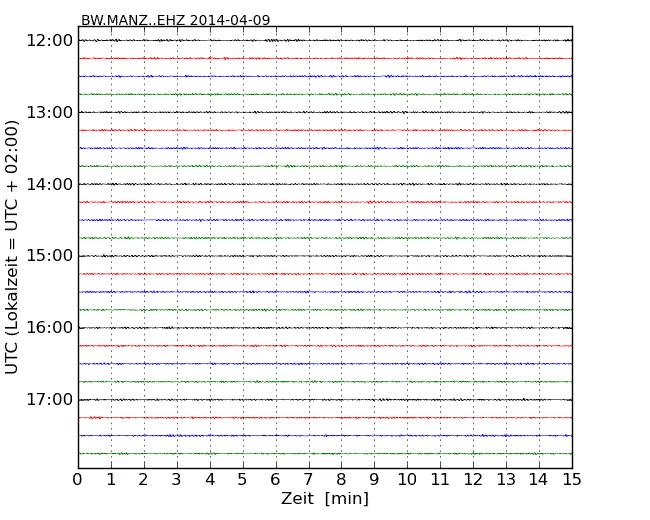This screenshot has height=520, width=650.
Task: Click the 12:00 label on the time axis
Action: click(50, 41)
